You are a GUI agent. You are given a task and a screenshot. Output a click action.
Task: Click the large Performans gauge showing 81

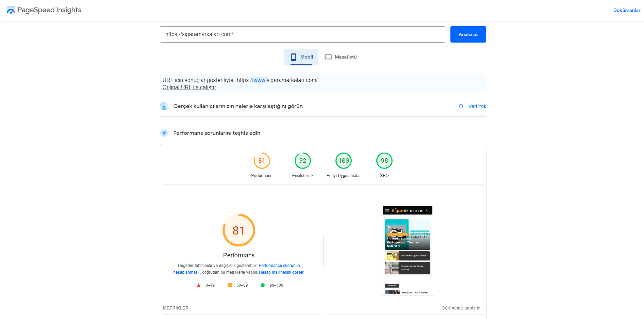[x=239, y=230]
